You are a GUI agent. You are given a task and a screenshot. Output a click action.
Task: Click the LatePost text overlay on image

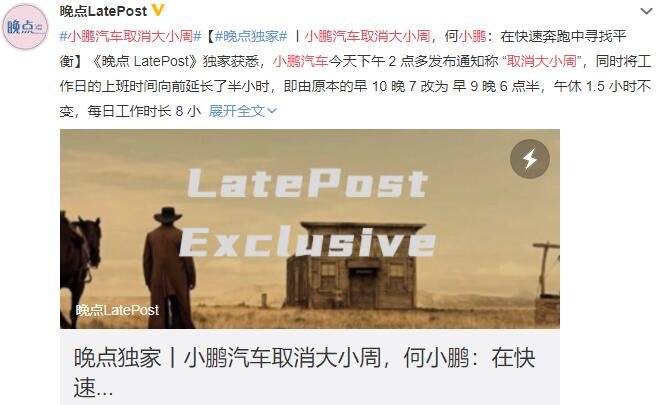[307, 183]
